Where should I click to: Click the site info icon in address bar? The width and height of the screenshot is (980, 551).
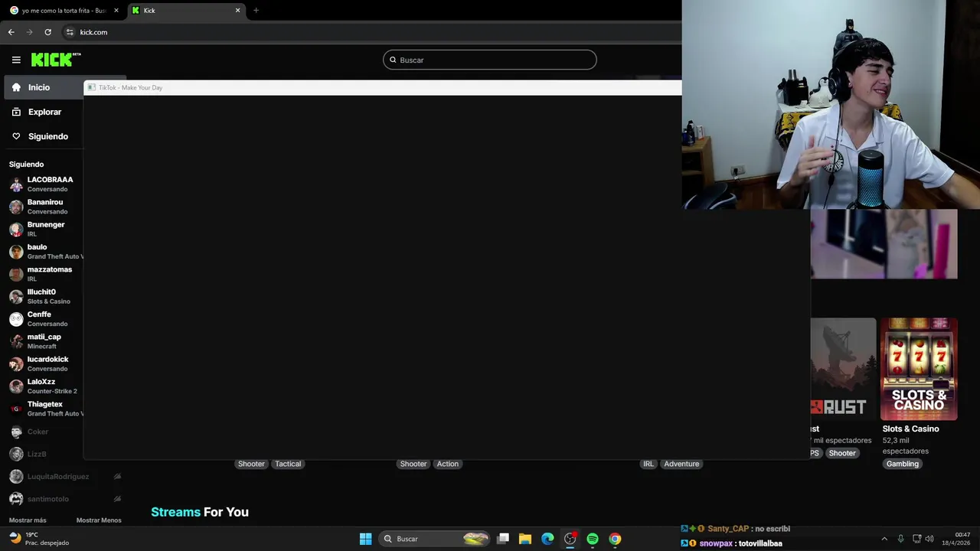[70, 32]
